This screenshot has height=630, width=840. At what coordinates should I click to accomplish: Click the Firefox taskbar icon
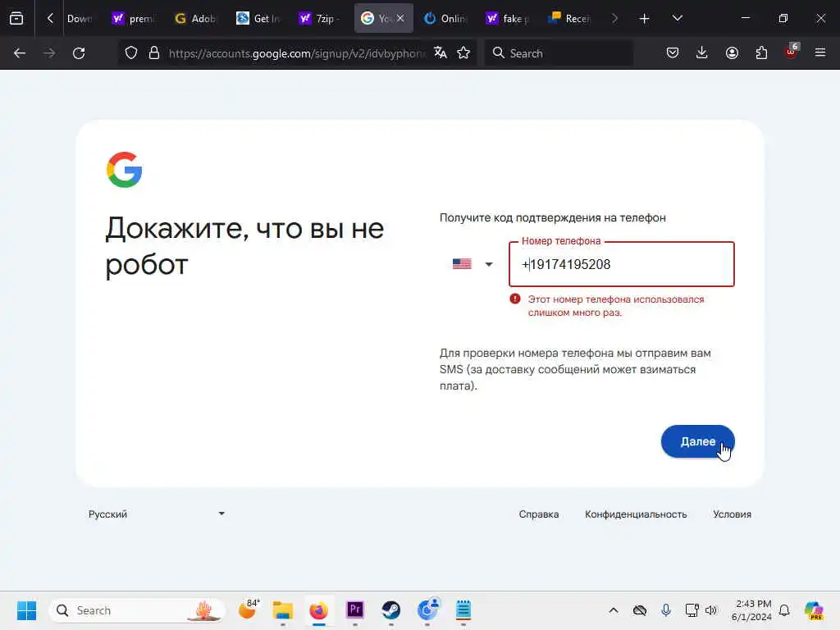319,610
